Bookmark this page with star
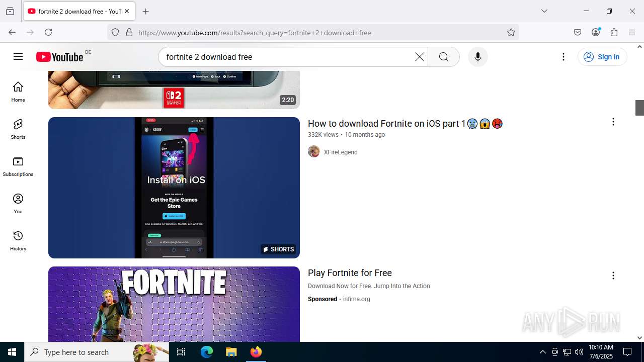Image resolution: width=644 pixels, height=362 pixels. pos(511,32)
